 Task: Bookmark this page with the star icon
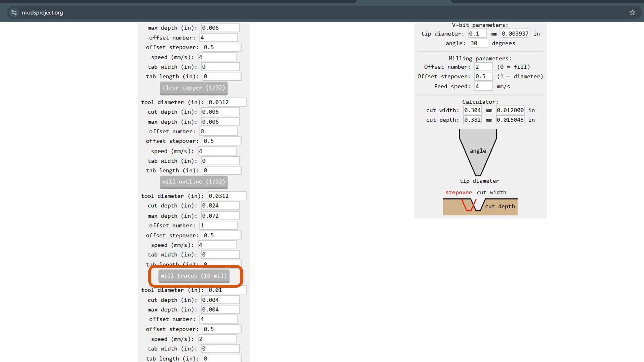point(632,13)
